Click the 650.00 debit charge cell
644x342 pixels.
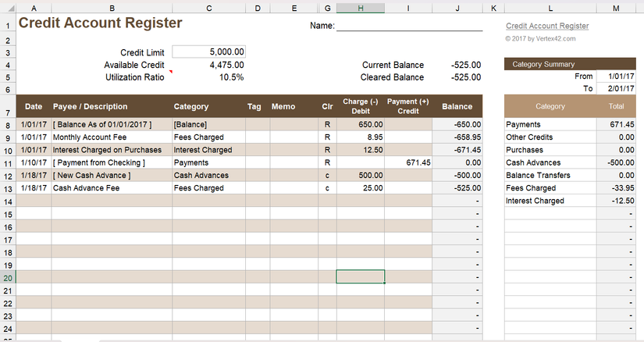pos(360,125)
